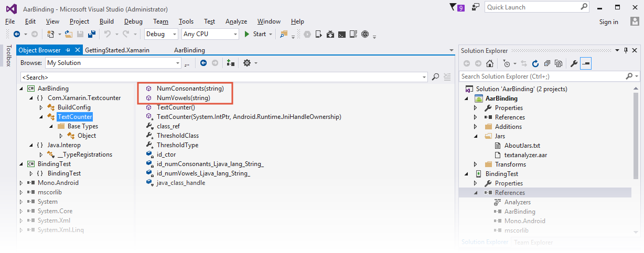Click the Object Browser search magnifier

[435, 77]
